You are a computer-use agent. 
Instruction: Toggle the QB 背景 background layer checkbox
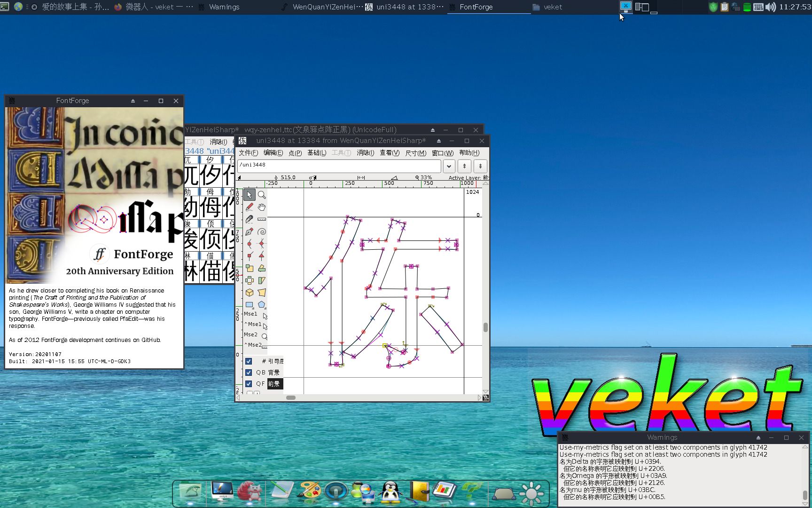pos(249,372)
